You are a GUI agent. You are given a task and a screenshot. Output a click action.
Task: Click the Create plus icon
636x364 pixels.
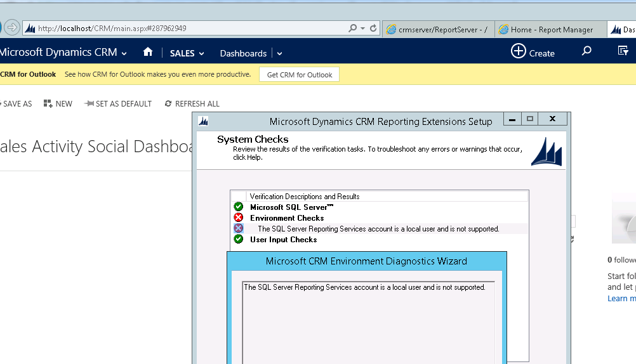coord(518,51)
